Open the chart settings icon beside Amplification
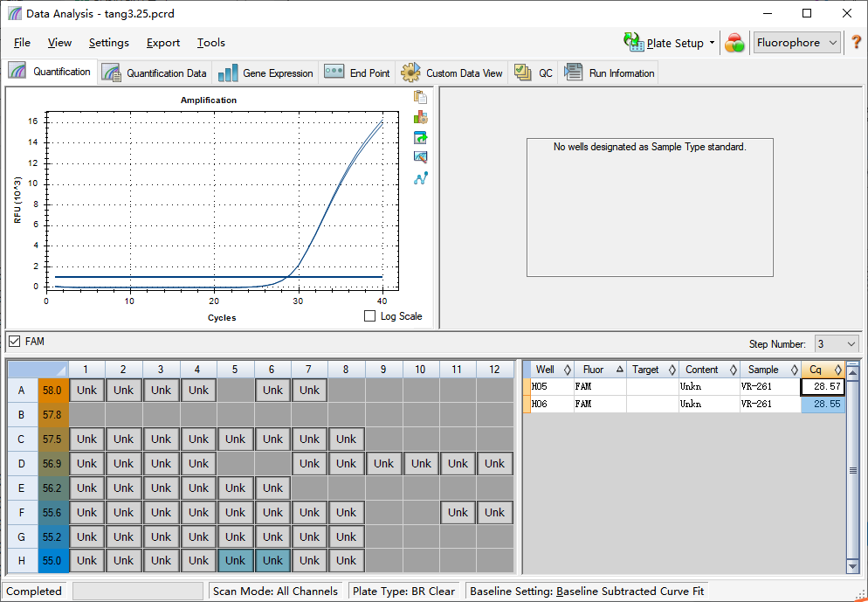The image size is (868, 602). (420, 117)
